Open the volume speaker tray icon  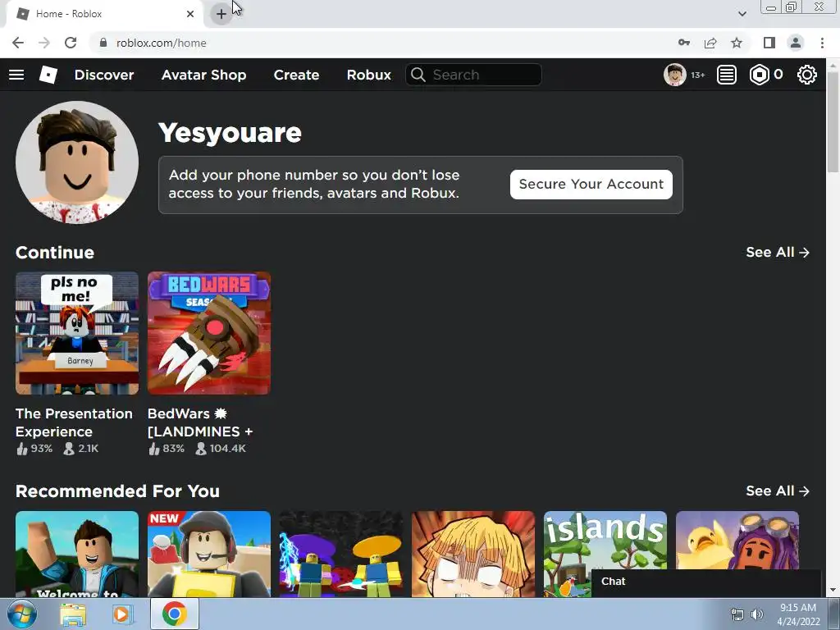757,614
